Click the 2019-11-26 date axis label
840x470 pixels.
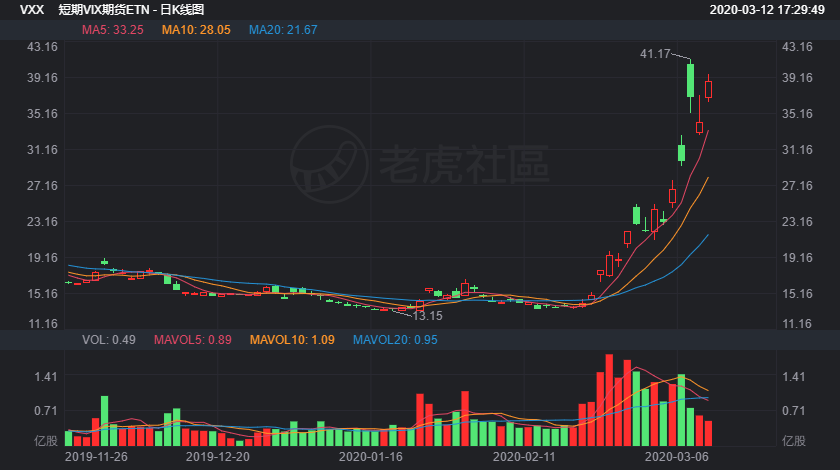click(x=96, y=457)
